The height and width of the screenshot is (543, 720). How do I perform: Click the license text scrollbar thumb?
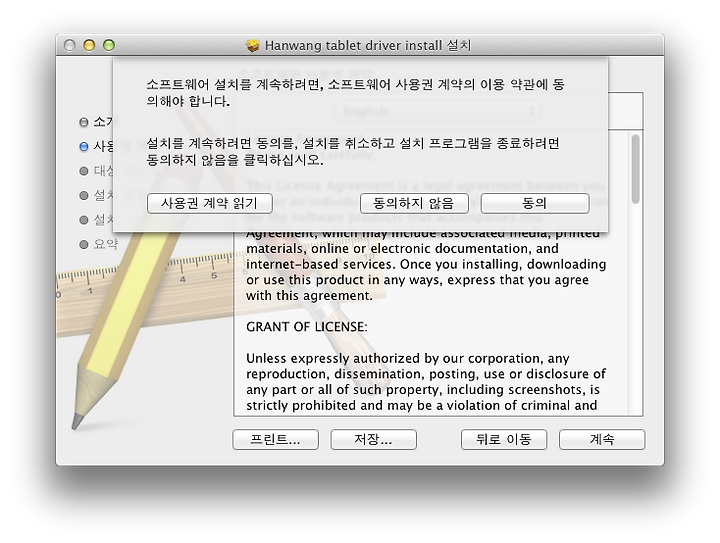pos(636,169)
